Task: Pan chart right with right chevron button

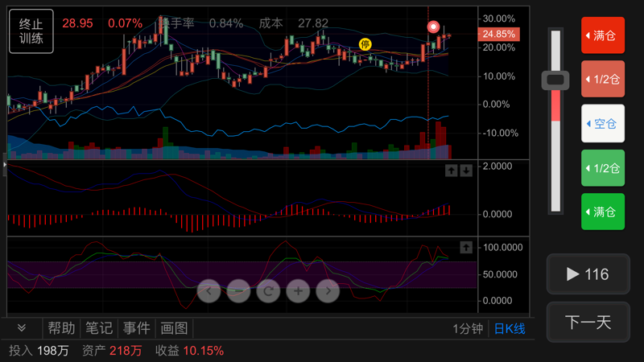Action: [328, 291]
